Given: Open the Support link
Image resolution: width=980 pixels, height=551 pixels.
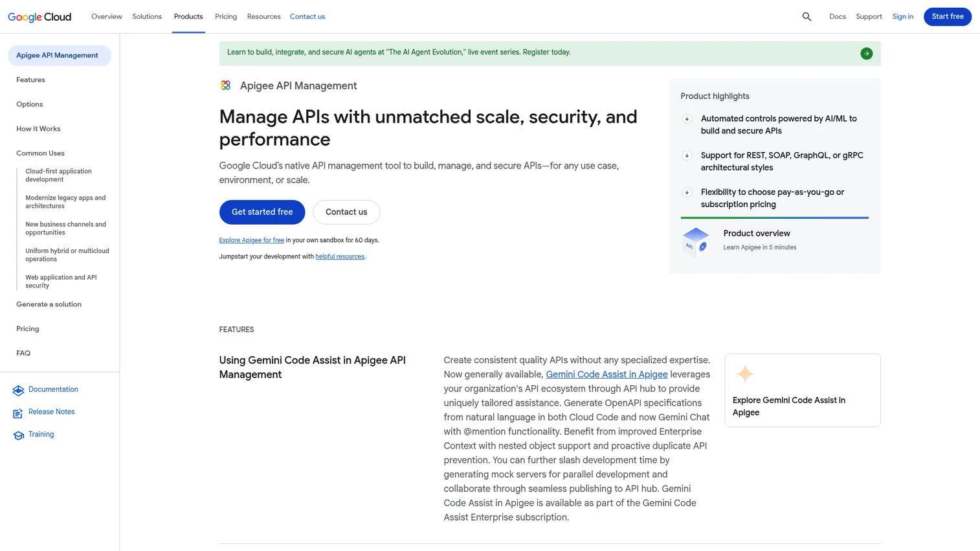Looking at the screenshot, I should pyautogui.click(x=869, y=17).
